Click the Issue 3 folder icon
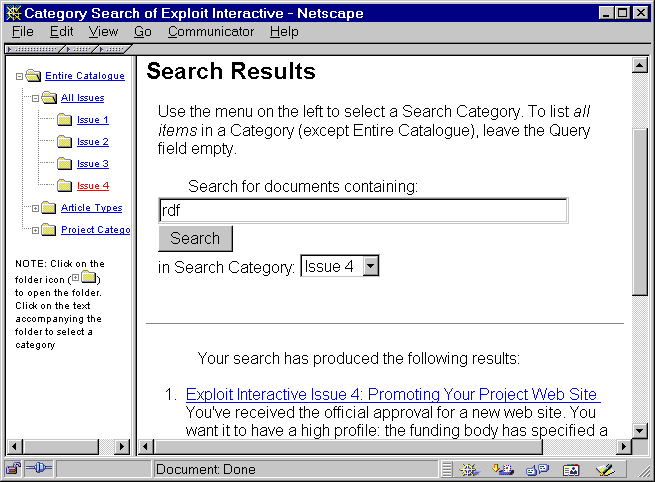This screenshot has width=655, height=482. [x=64, y=164]
